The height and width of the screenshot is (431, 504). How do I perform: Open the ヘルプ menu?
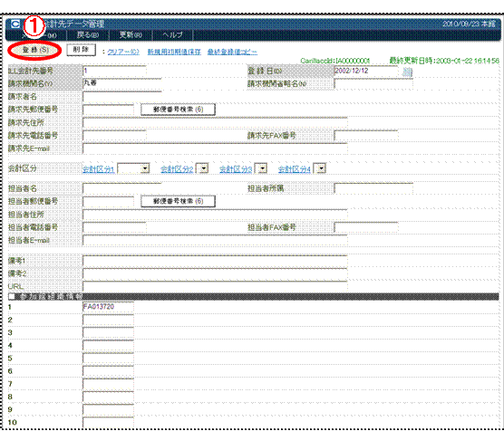pyautogui.click(x=172, y=34)
